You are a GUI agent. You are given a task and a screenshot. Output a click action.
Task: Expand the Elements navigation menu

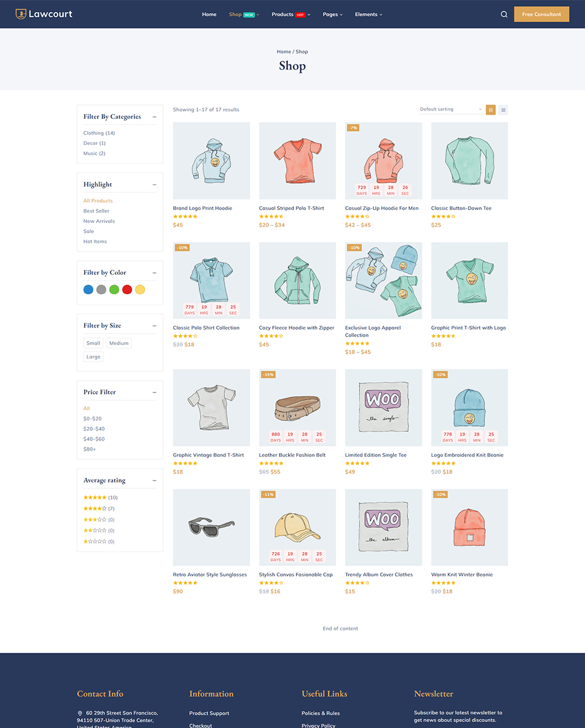click(x=368, y=14)
